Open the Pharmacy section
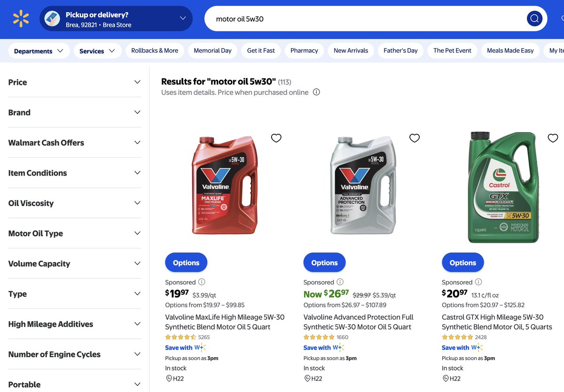The height and width of the screenshot is (392, 564). [304, 51]
